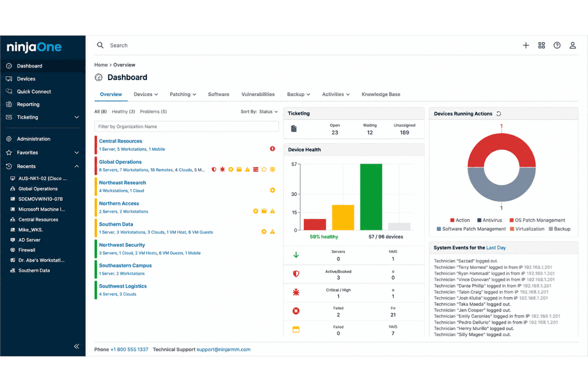Switch to the Software tab
The height and width of the screenshot is (392, 588).
219,95
